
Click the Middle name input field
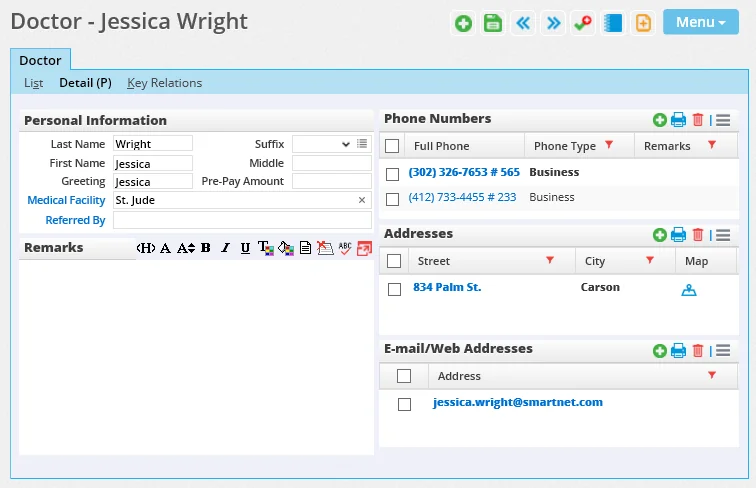(332, 163)
